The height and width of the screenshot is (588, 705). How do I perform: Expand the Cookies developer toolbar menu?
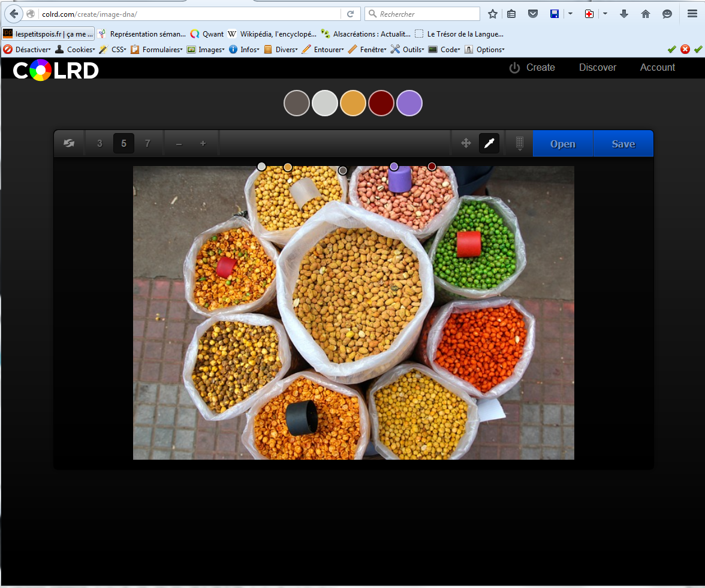coord(75,50)
